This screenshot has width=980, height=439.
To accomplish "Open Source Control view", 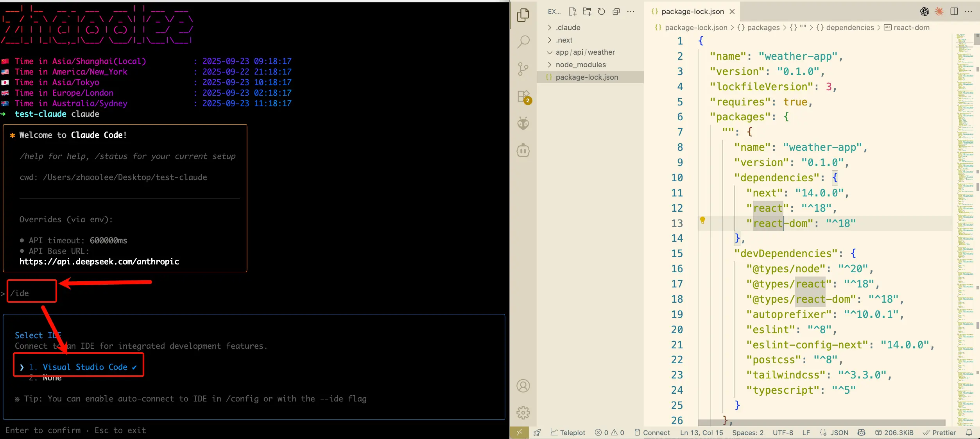I will (x=523, y=69).
